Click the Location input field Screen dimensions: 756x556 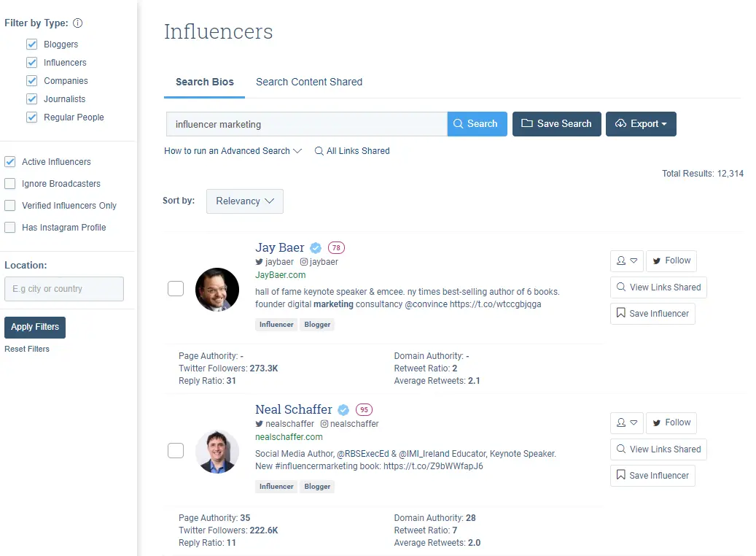64,289
